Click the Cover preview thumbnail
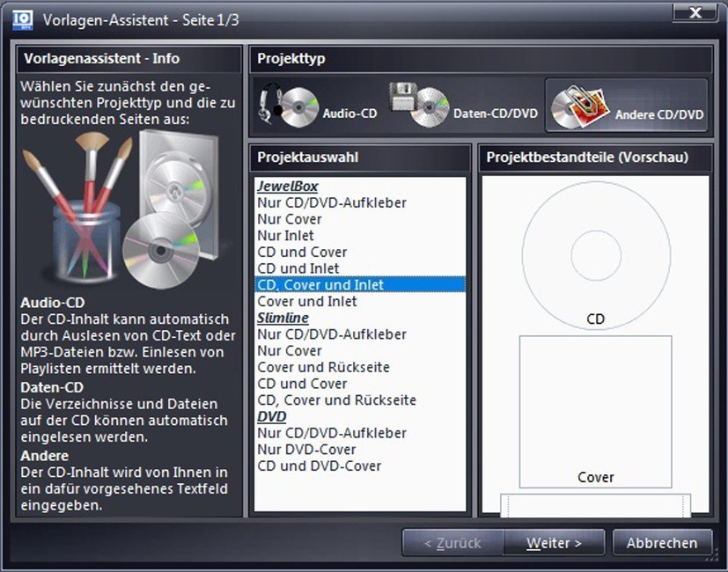The width and height of the screenshot is (728, 572). click(596, 410)
